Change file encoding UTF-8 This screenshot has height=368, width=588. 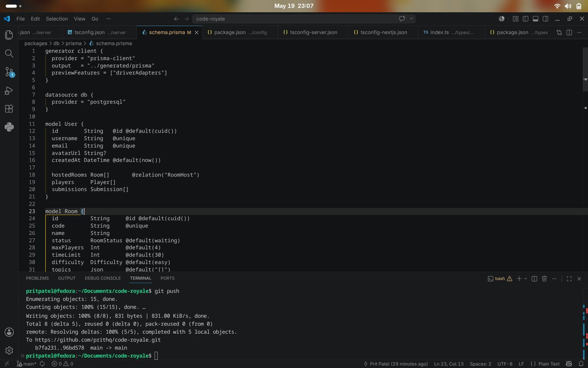tap(504, 364)
